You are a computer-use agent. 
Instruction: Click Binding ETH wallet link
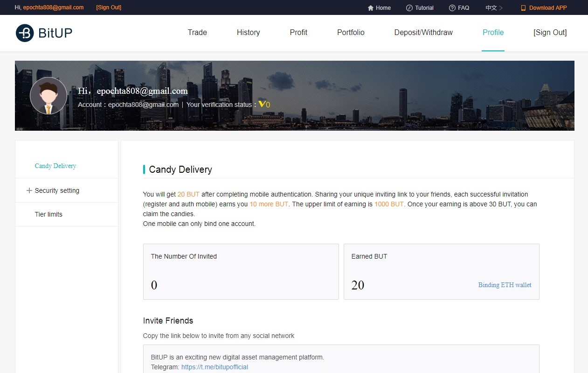pos(505,285)
